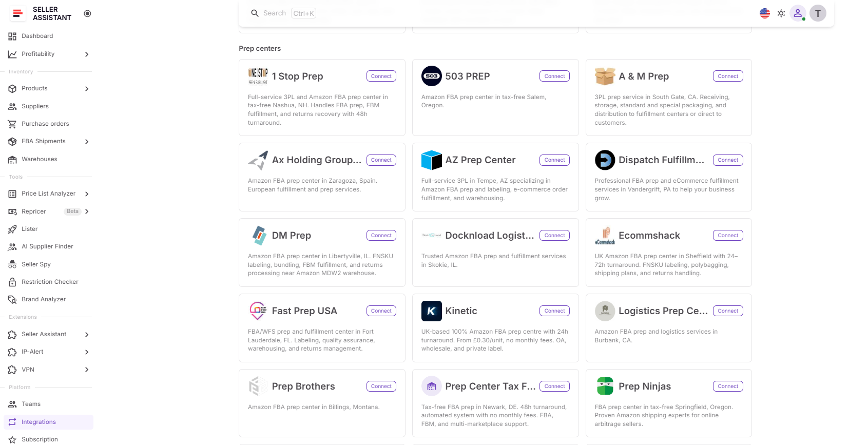
Task: Open the Dashboard menu item
Action: point(48,36)
